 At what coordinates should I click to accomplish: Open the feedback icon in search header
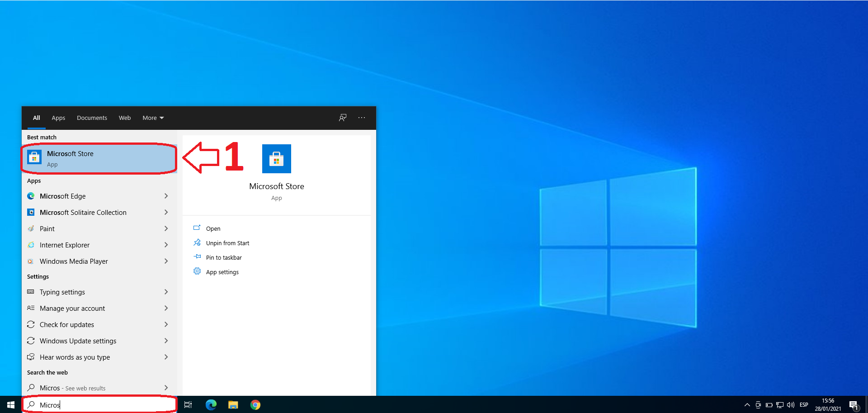pyautogui.click(x=343, y=118)
